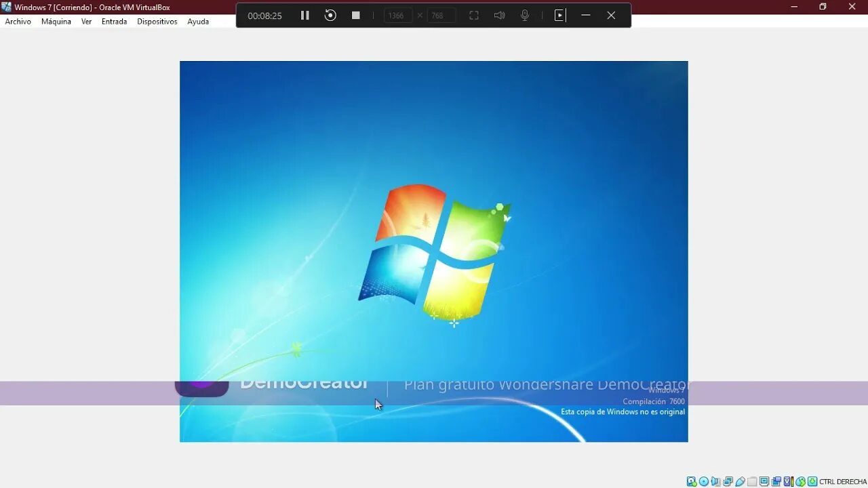868x488 pixels.
Task: Open the recorder side panel icon
Action: tap(559, 15)
